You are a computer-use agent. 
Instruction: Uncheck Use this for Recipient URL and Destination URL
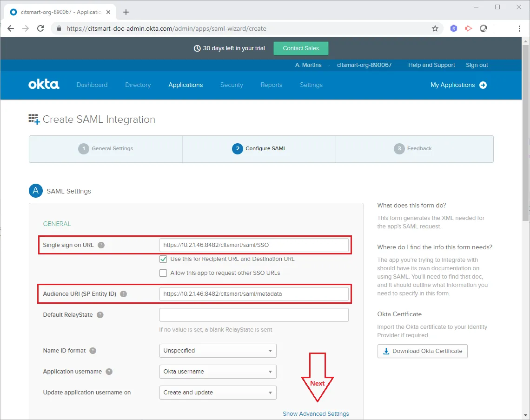tap(163, 259)
